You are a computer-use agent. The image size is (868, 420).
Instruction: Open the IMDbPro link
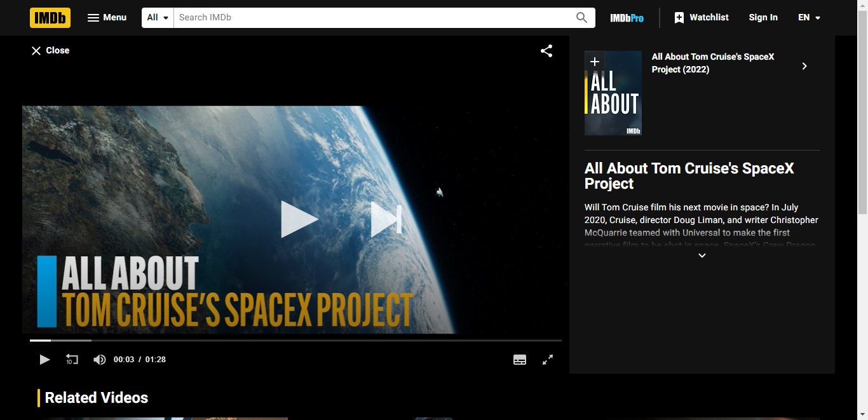click(627, 18)
